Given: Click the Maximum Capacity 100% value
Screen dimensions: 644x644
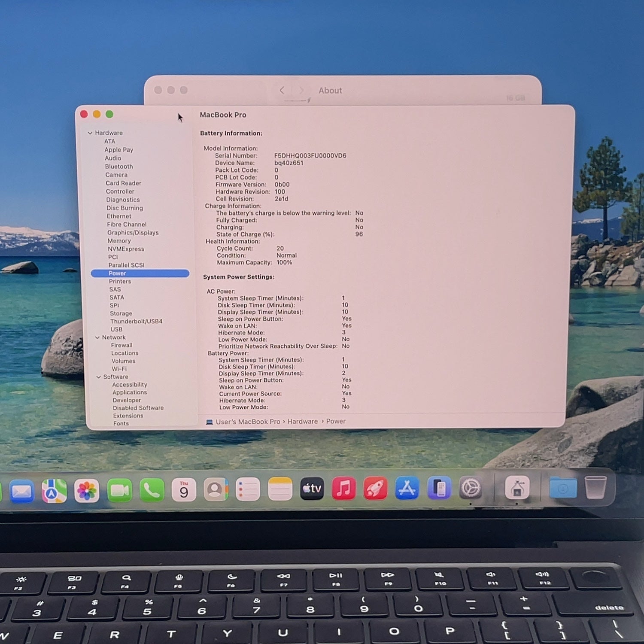Looking at the screenshot, I should (x=284, y=262).
